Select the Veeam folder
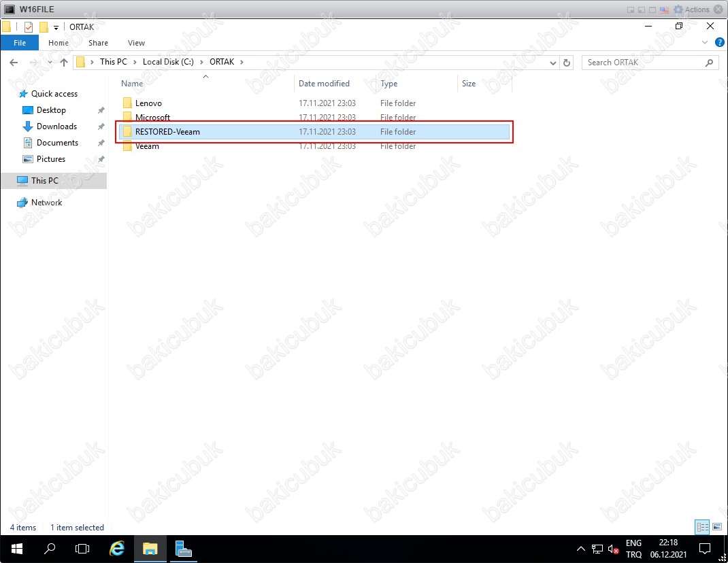Image resolution: width=728 pixels, height=563 pixels. (147, 146)
